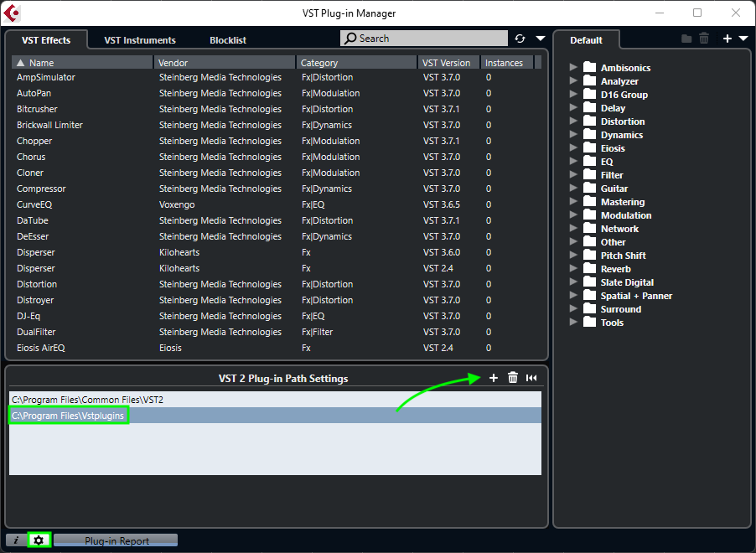Open the display options dropdown arrow beside refresh
This screenshot has width=756, height=553.
pos(541,39)
